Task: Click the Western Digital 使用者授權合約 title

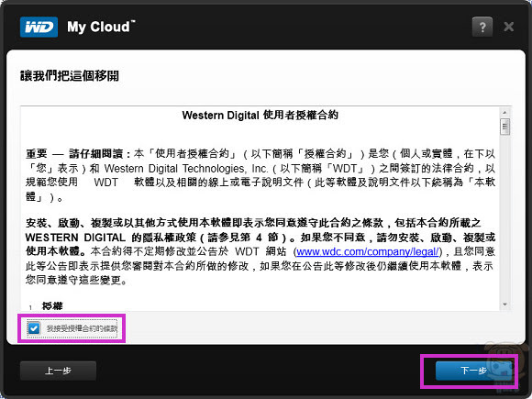Action: pyautogui.click(x=260, y=115)
